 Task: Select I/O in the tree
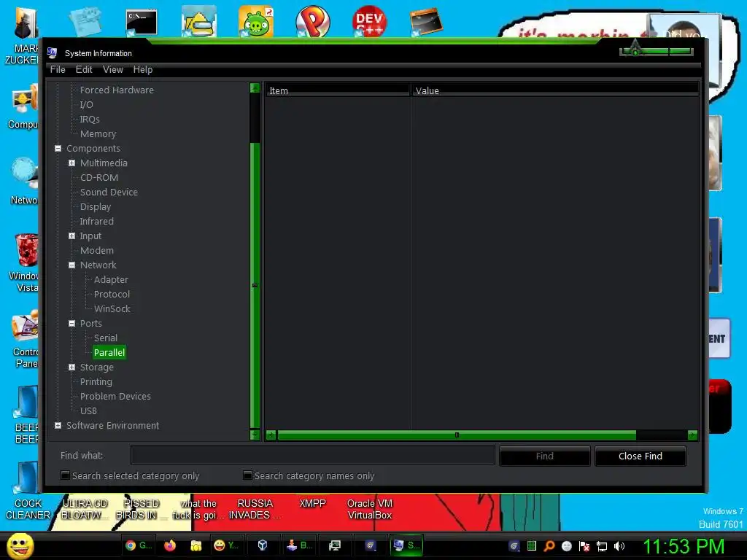coord(86,105)
